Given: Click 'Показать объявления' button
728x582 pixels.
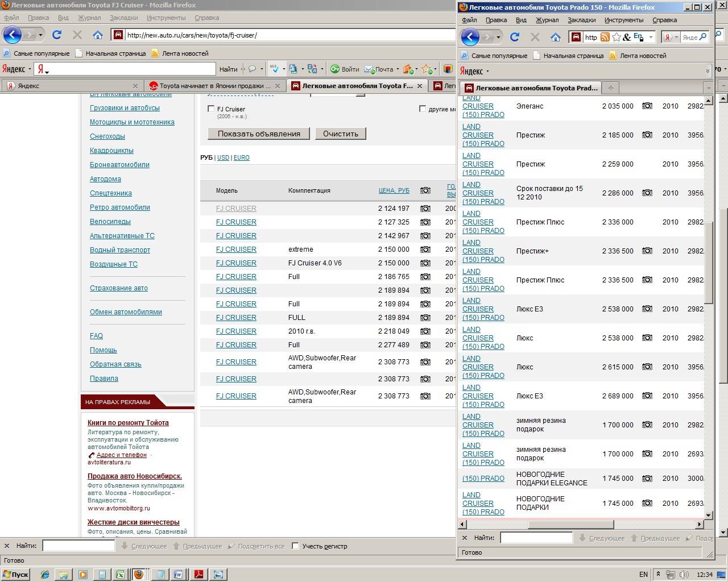Looking at the screenshot, I should click(x=259, y=134).
